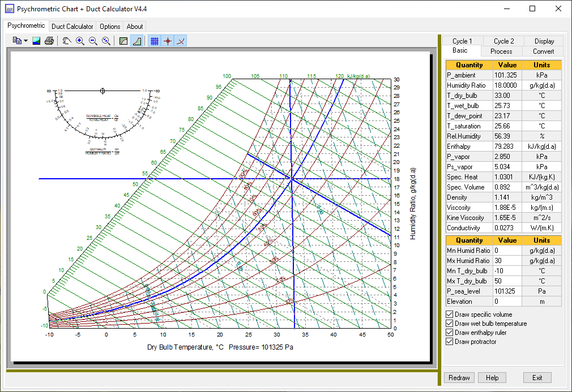The image size is (572, 392).
Task: Expand the copy icon dropdown arrow
Action: pos(26,41)
